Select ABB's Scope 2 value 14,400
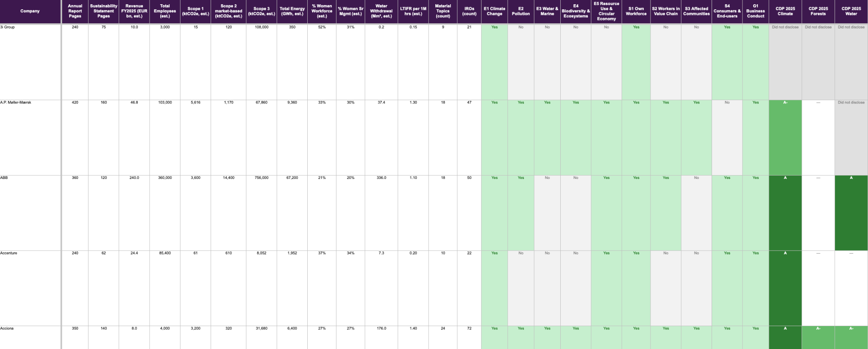 (228, 213)
